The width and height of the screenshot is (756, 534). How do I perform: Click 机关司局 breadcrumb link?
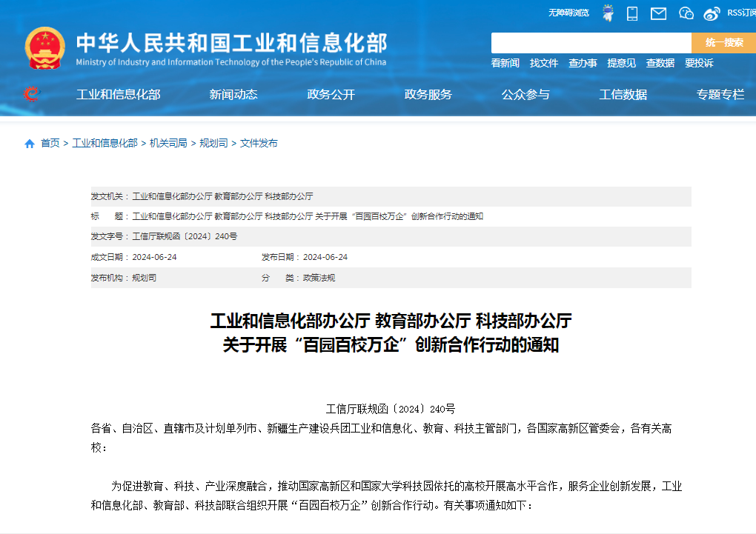[168, 143]
